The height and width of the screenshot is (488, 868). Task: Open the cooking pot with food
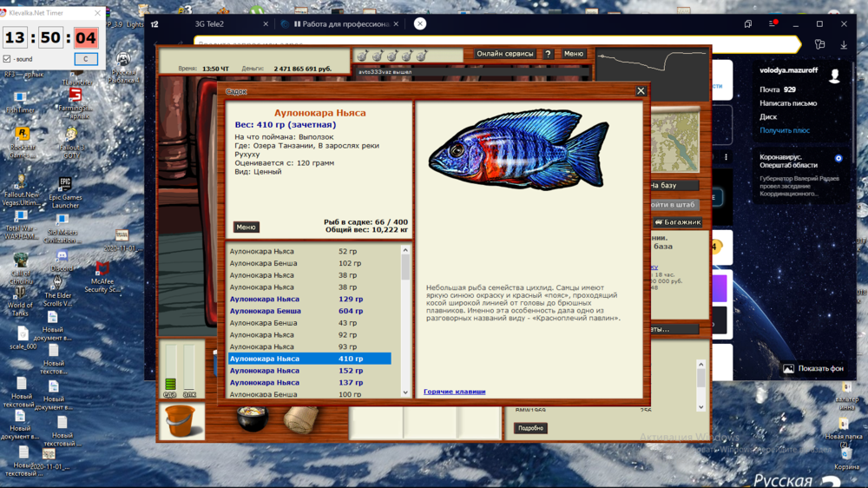click(x=252, y=418)
